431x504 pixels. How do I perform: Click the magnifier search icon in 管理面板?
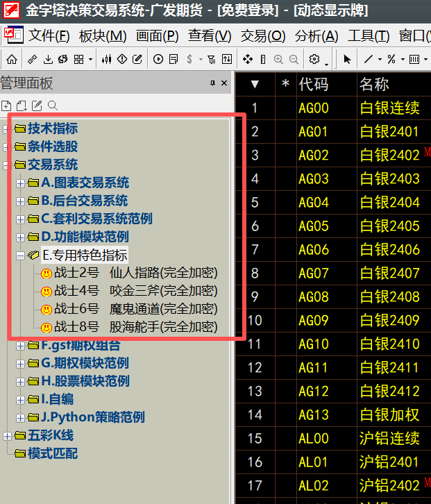pos(53,106)
